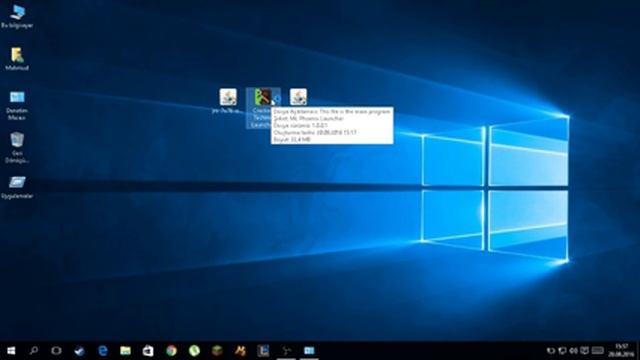
Task: Launch Google Chrome from the taskbar
Action: [x=171, y=351]
